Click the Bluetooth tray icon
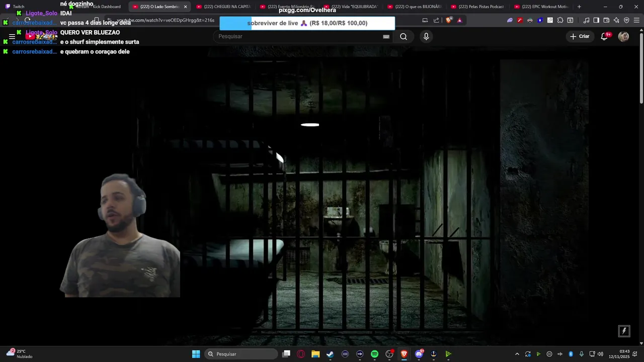The width and height of the screenshot is (644, 362). 571,354
